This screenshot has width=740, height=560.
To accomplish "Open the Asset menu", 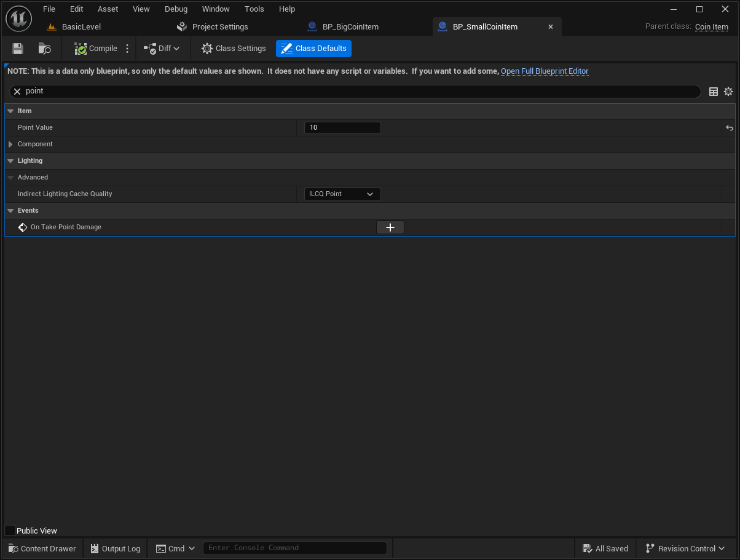I will coord(108,9).
